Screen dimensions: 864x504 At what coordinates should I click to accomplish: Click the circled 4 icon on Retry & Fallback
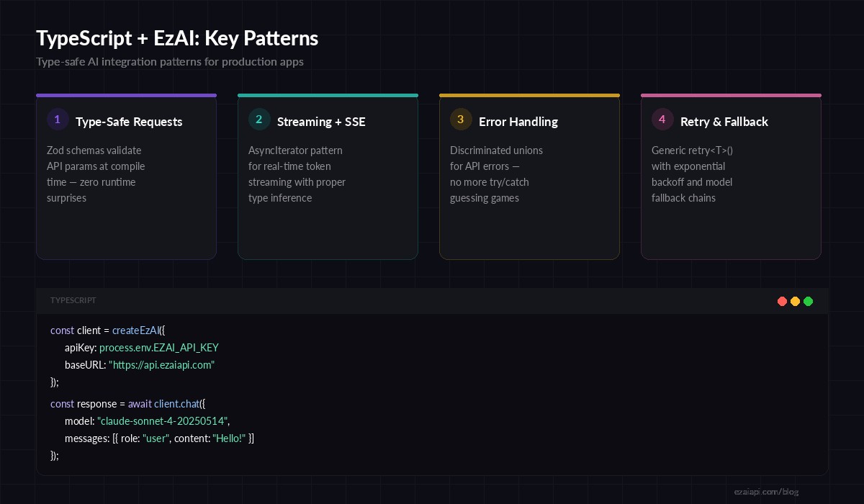point(662,120)
